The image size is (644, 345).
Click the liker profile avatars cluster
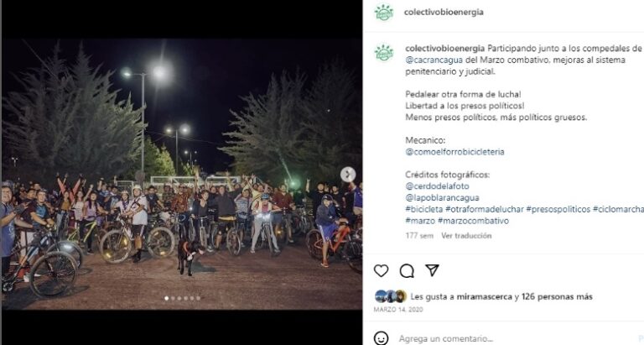(391, 296)
